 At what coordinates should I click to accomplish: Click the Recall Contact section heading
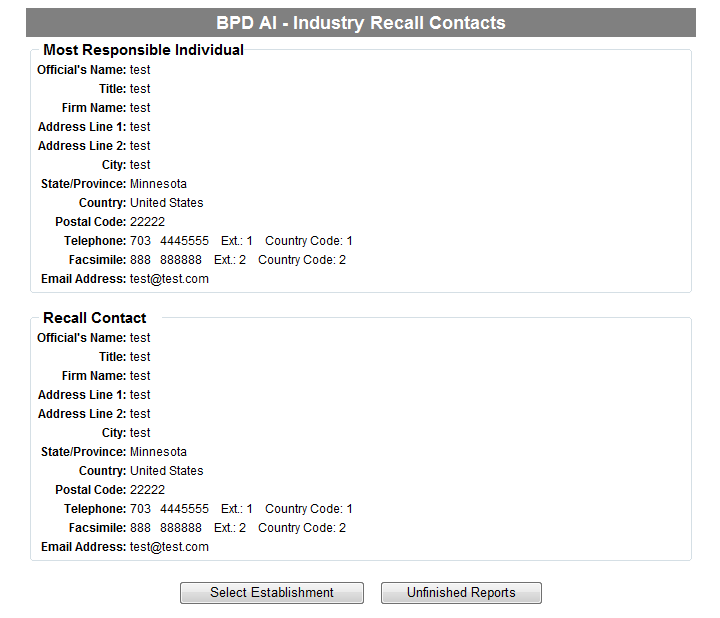coord(95,318)
